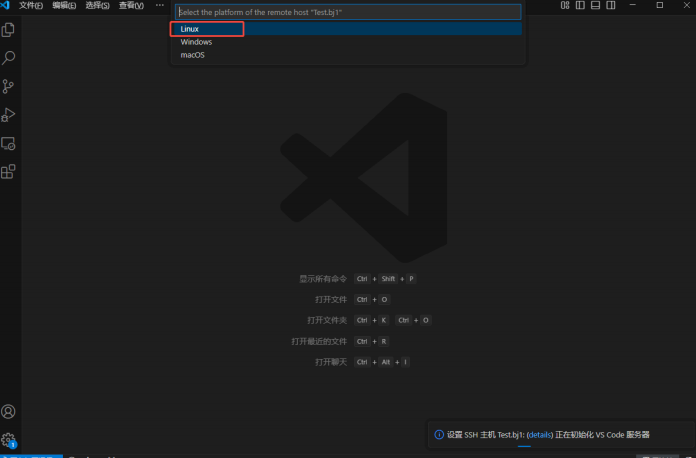Open the 编辑(E) menu

64,5
